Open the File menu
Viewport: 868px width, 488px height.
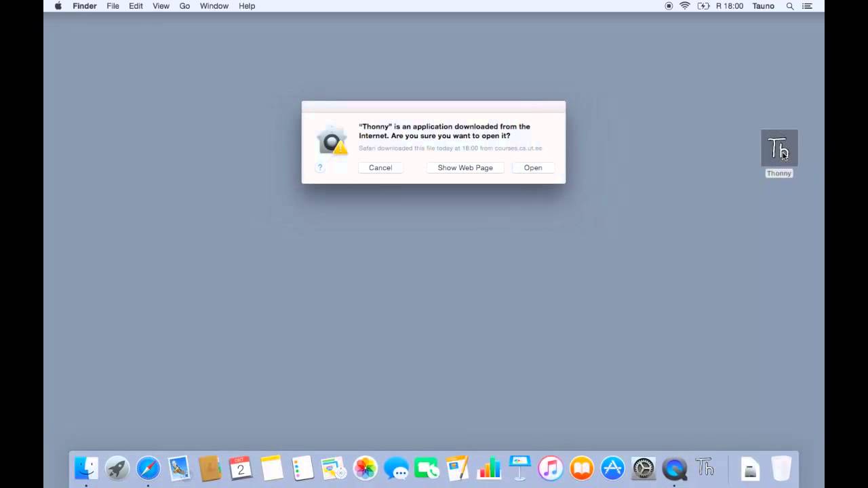point(113,6)
